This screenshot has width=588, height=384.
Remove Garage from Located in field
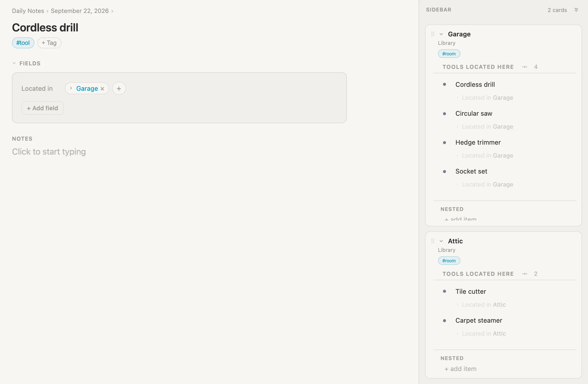[102, 89]
